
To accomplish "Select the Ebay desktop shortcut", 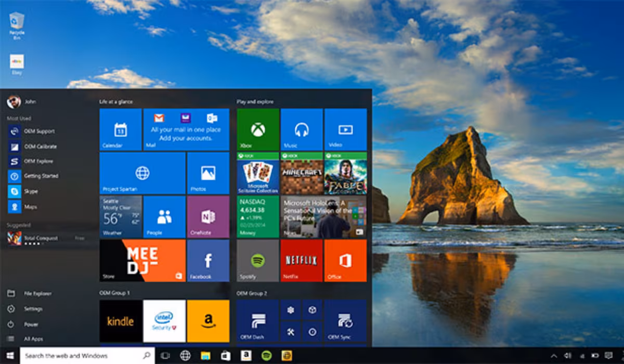I will (x=17, y=66).
